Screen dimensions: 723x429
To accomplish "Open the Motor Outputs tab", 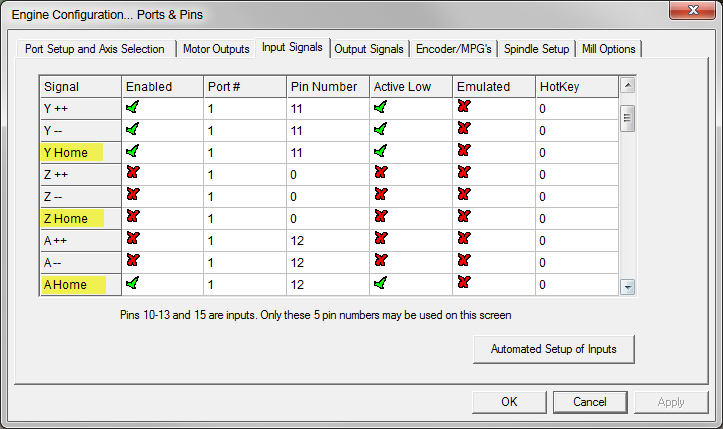I will (216, 49).
